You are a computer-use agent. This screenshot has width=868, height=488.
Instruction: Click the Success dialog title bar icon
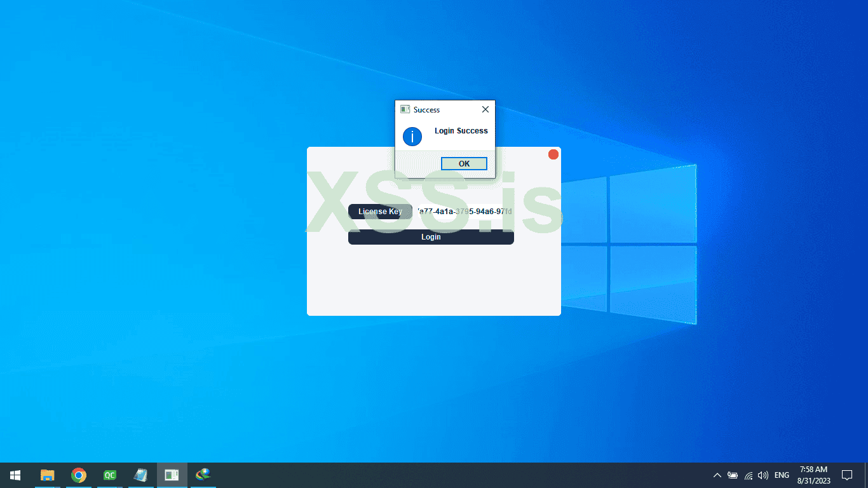point(405,109)
